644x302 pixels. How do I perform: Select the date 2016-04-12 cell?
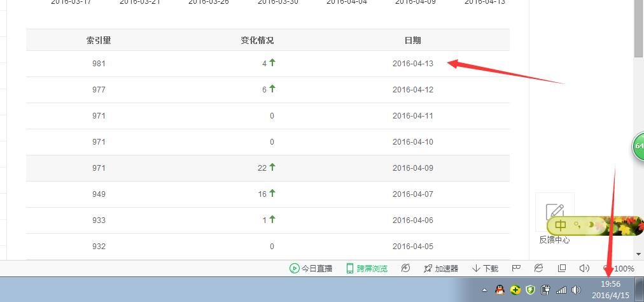pos(413,90)
